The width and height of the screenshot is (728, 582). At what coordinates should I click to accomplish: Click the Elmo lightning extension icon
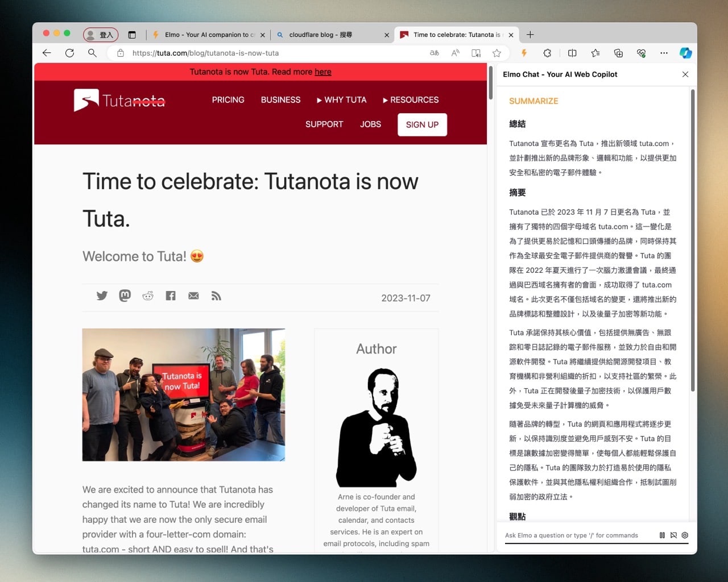click(524, 53)
